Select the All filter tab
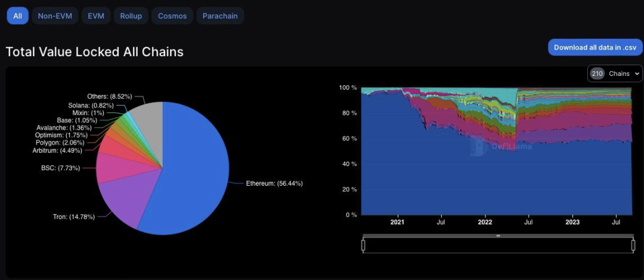 tap(17, 16)
